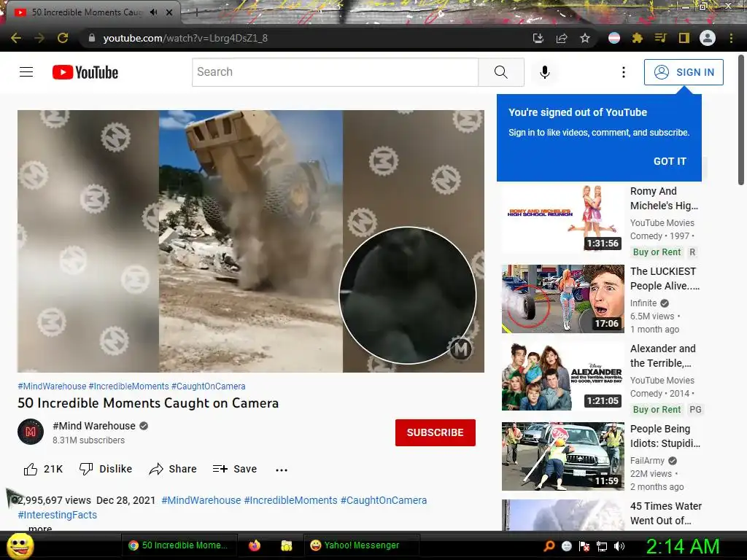747x560 pixels.
Task: Click the 2:14 AM clock
Action: [682, 546]
